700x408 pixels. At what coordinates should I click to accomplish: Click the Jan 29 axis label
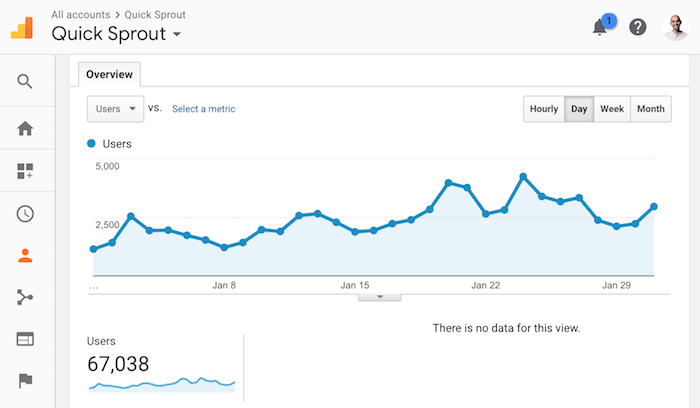(x=616, y=285)
